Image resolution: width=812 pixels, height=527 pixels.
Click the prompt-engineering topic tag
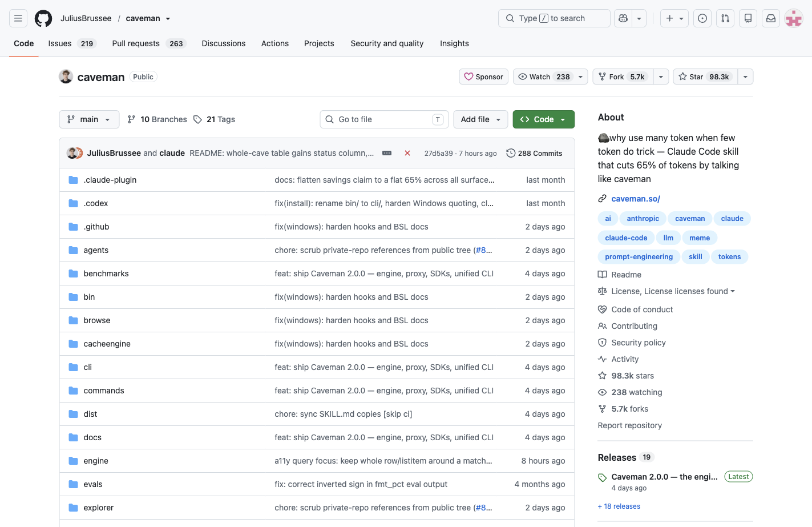[x=639, y=257]
